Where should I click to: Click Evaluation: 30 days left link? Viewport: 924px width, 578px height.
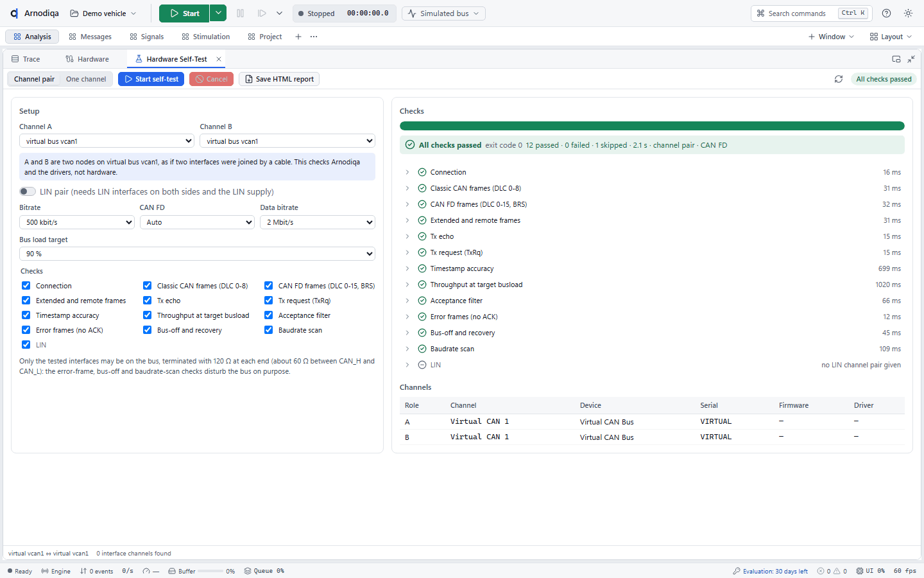771,571
